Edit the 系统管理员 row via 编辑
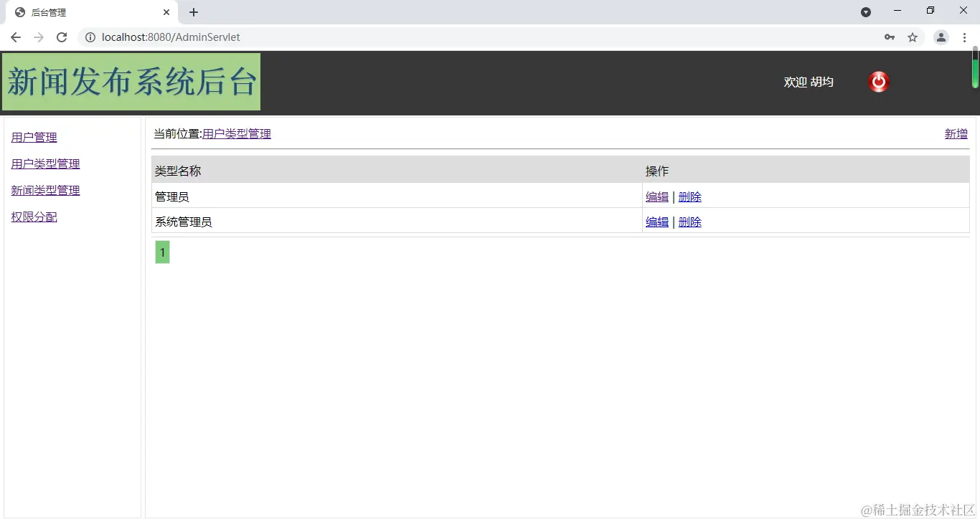The image size is (980, 522). [657, 222]
